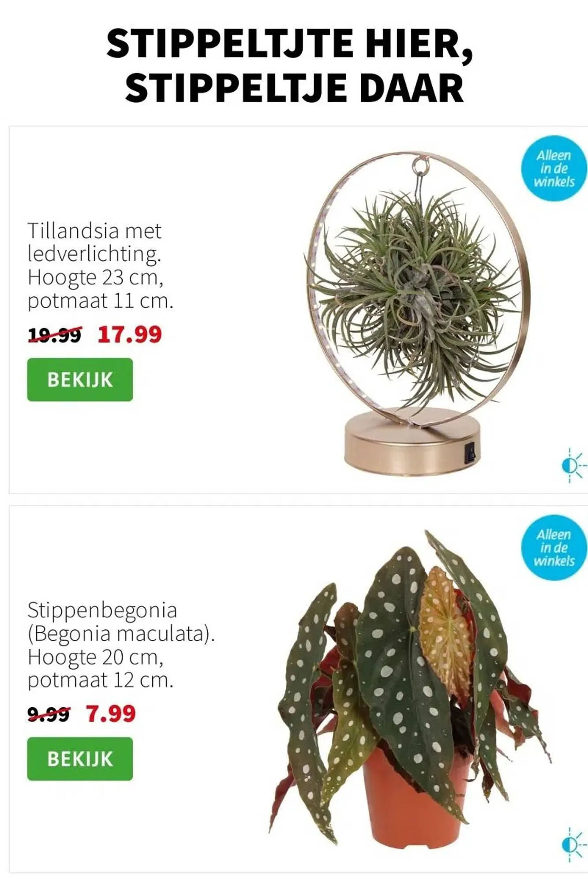
Task: Click the 'STIPPELTJE DAAR' headline line
Action: coord(294,89)
